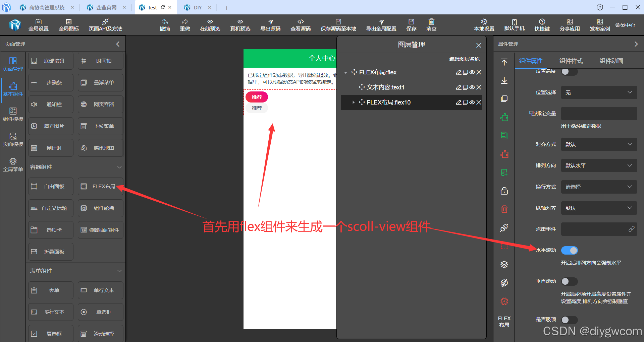Click pink 推荐 tag on canvas

[x=257, y=97]
